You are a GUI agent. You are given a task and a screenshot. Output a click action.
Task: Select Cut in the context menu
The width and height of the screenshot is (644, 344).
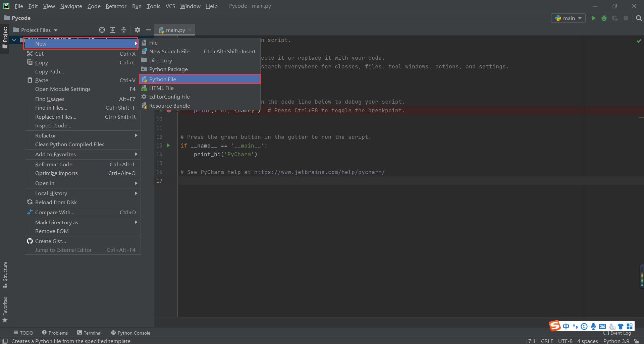click(83, 54)
